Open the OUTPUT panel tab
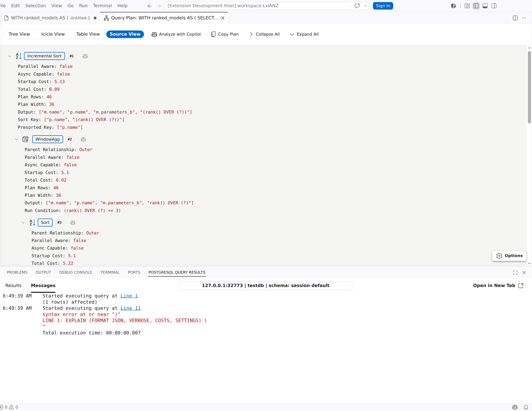The image size is (532, 411). 43,272
